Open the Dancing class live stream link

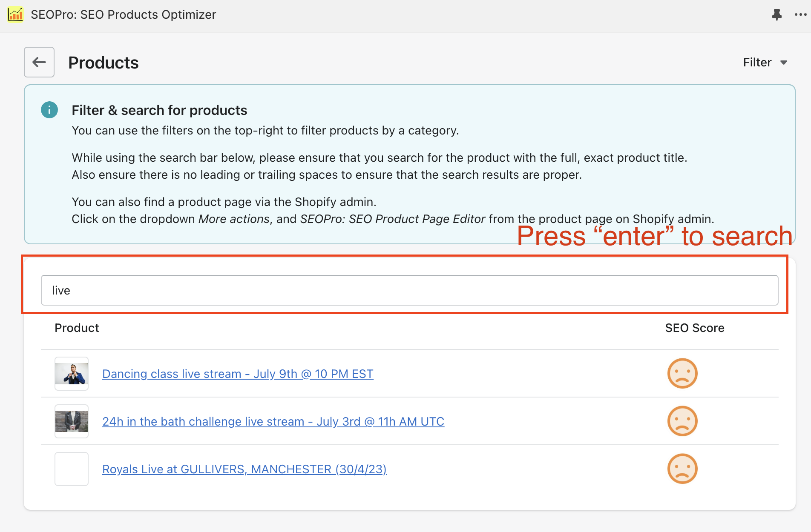point(238,374)
